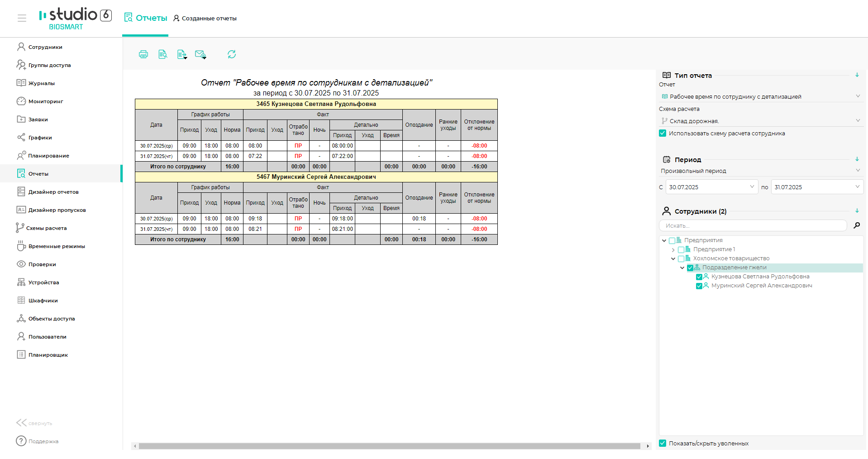
Task: Refresh the report with the reload icon
Action: point(232,54)
